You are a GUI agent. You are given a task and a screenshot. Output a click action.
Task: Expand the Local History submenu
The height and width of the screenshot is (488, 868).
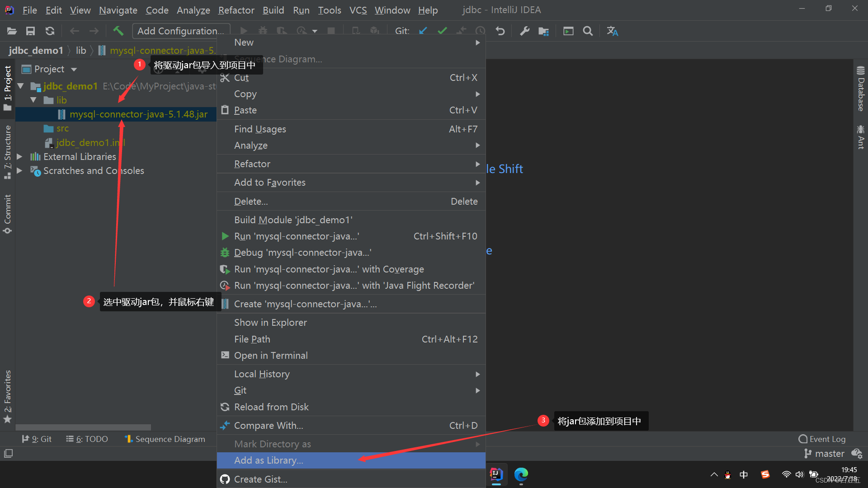pos(351,374)
